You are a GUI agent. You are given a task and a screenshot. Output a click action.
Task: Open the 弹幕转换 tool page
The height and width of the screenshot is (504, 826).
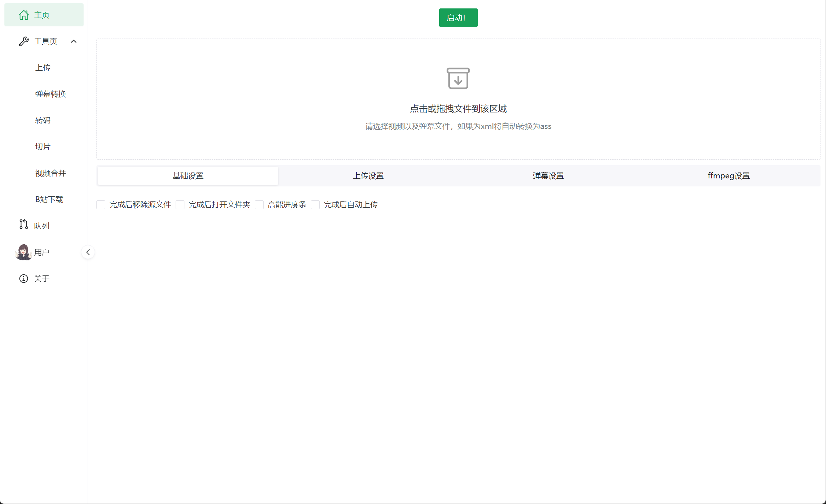tap(51, 94)
